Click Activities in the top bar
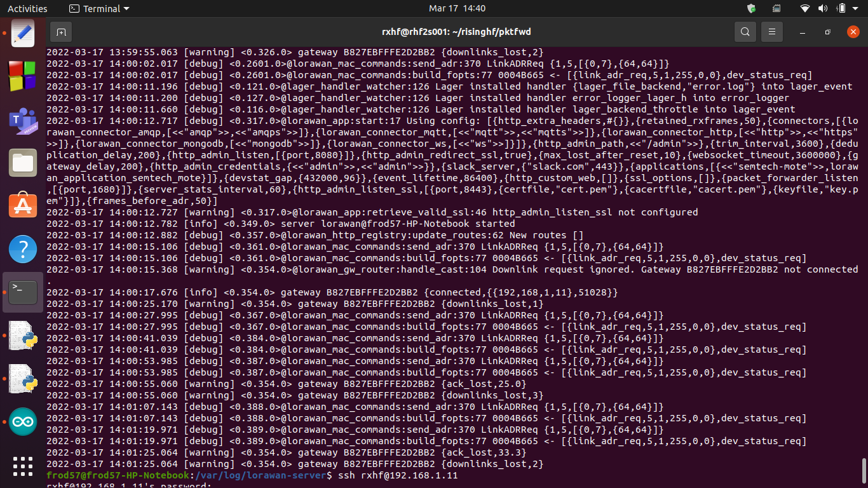 pos(27,8)
